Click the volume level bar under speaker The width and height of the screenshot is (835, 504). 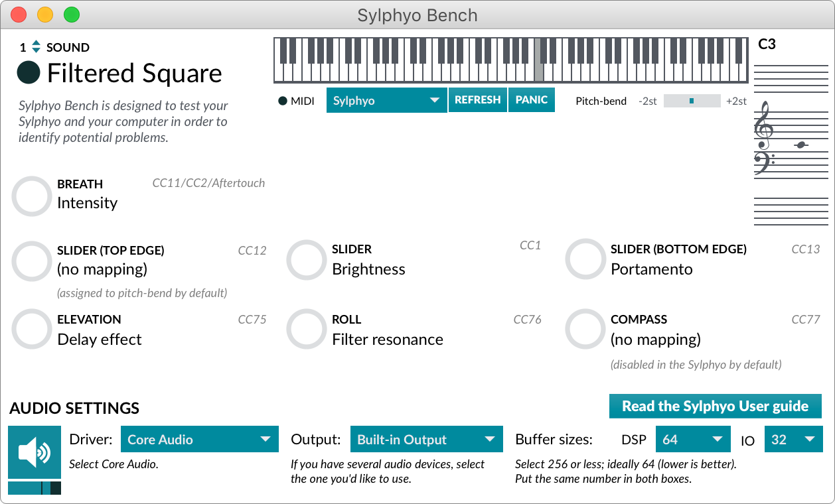point(35,488)
